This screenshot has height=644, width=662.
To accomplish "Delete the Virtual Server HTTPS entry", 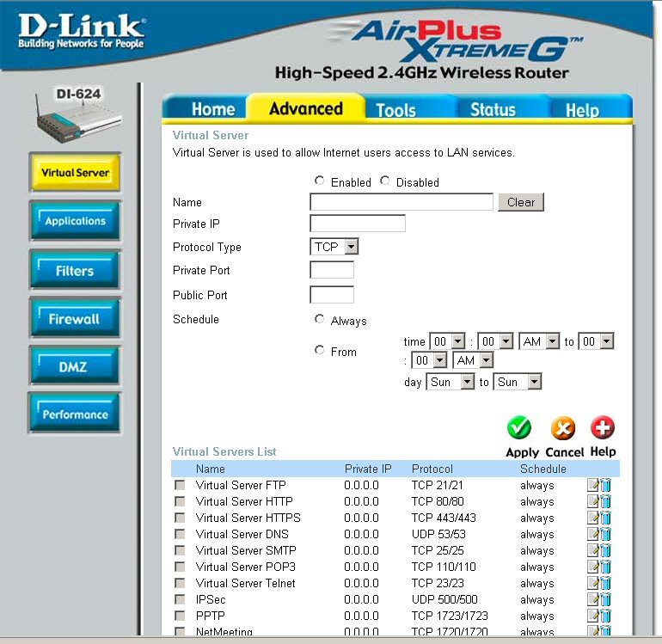I will click(x=605, y=518).
